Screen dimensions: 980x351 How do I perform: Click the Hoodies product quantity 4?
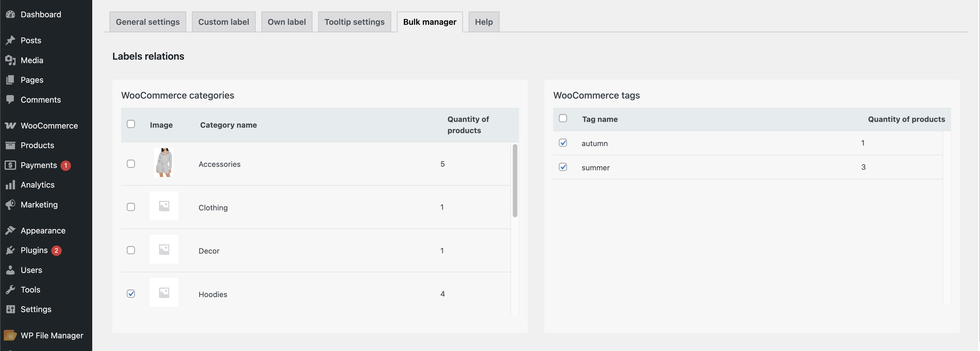tap(442, 294)
